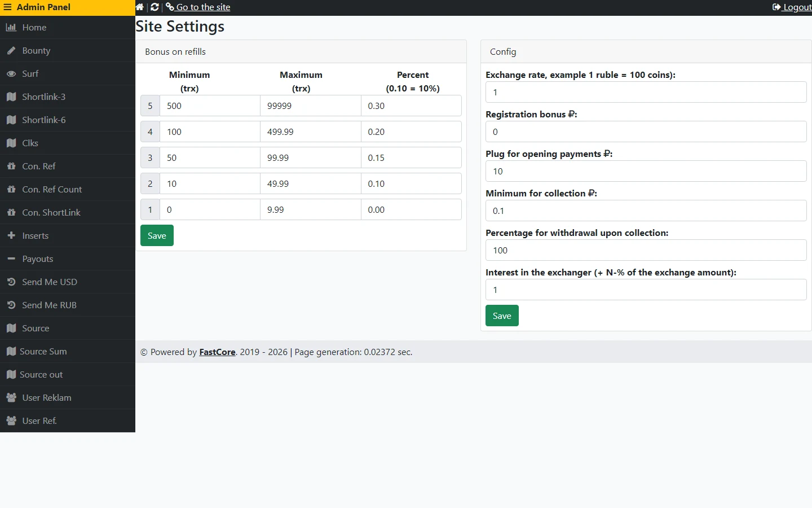Viewport: 812px width, 508px height.
Task: Click the Admin Panel header title
Action: pyautogui.click(x=43, y=7)
